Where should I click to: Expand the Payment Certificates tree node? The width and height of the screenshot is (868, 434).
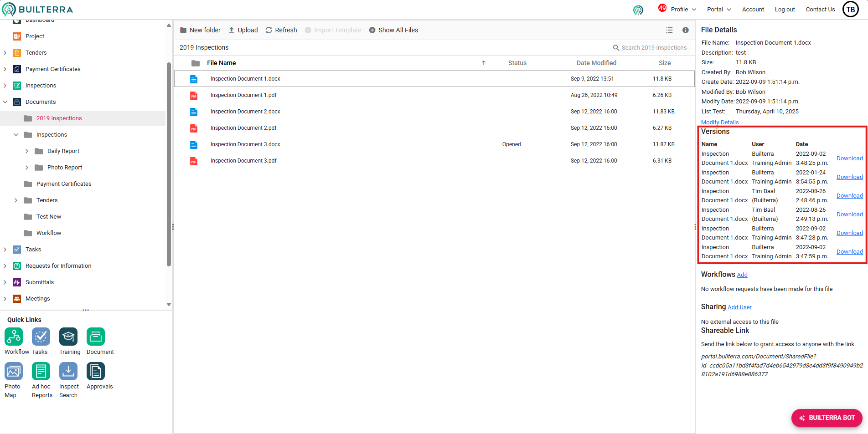(5, 69)
